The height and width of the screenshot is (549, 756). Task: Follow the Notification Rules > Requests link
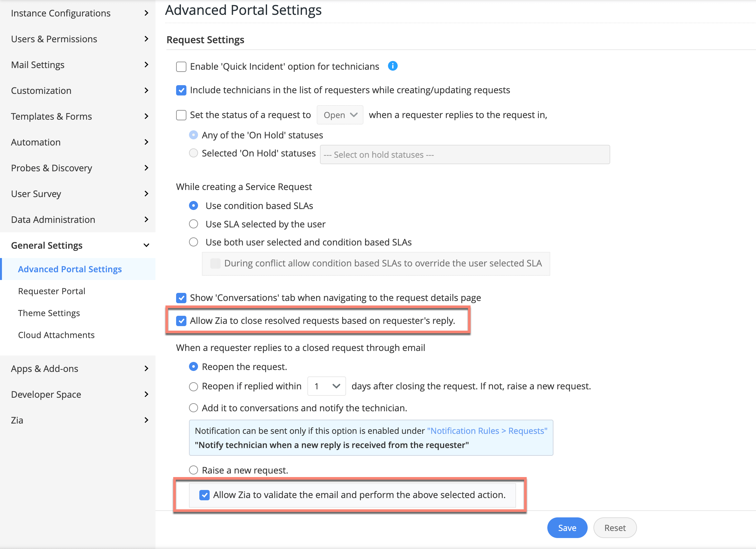[487, 431]
